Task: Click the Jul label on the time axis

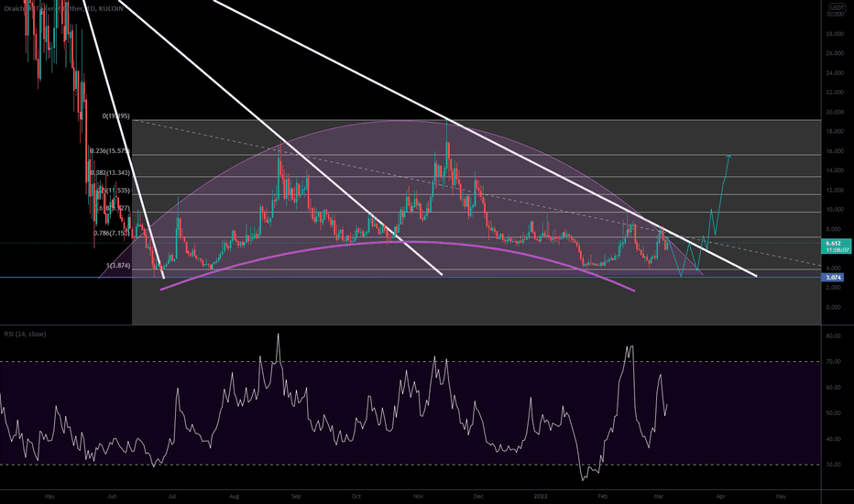Action: click(172, 497)
